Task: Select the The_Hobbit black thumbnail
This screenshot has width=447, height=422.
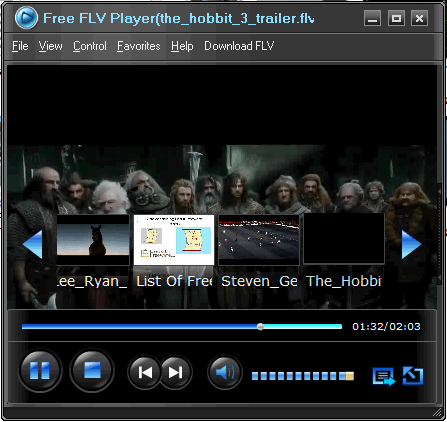Action: pos(344,239)
